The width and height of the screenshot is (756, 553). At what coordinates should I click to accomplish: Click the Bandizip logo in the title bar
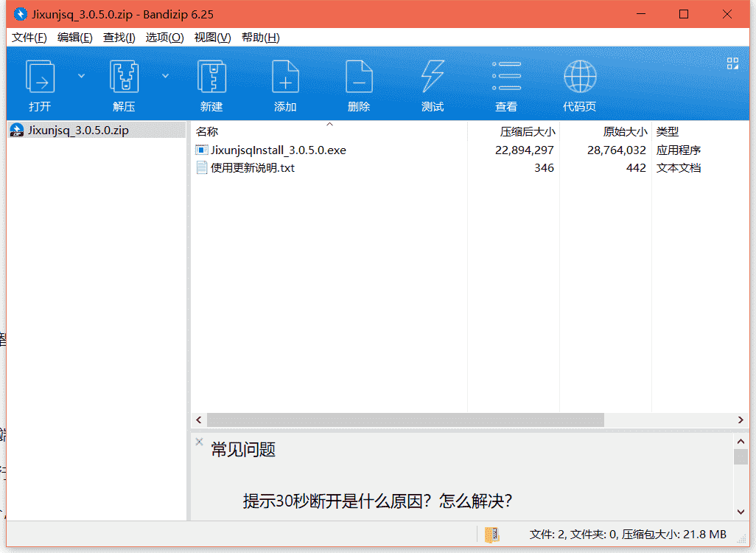pos(20,14)
